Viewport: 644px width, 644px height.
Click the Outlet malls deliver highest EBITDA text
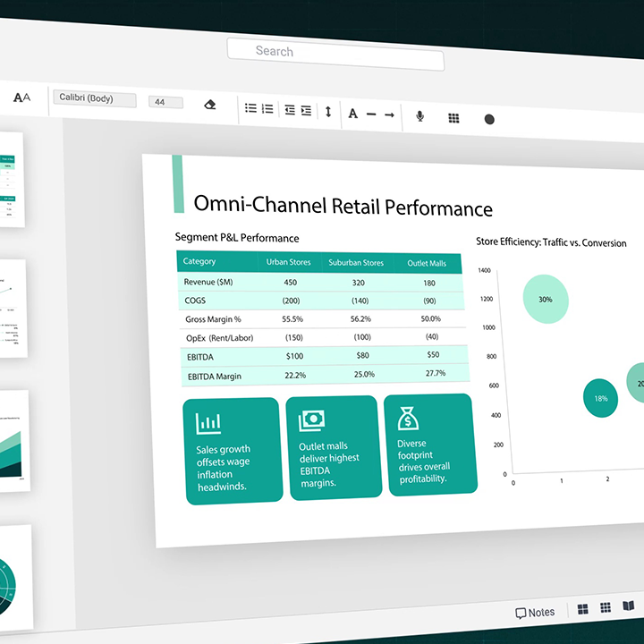329,464
